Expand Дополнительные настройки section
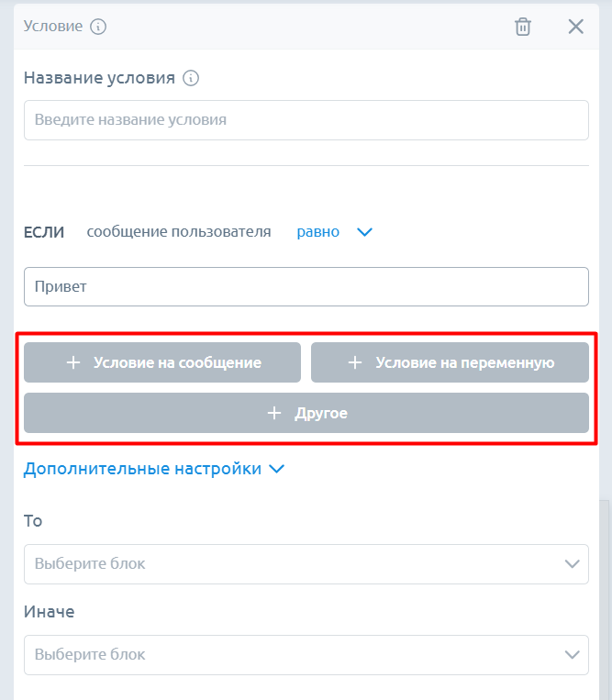Screen dimensions: 612x700 (x=142, y=469)
